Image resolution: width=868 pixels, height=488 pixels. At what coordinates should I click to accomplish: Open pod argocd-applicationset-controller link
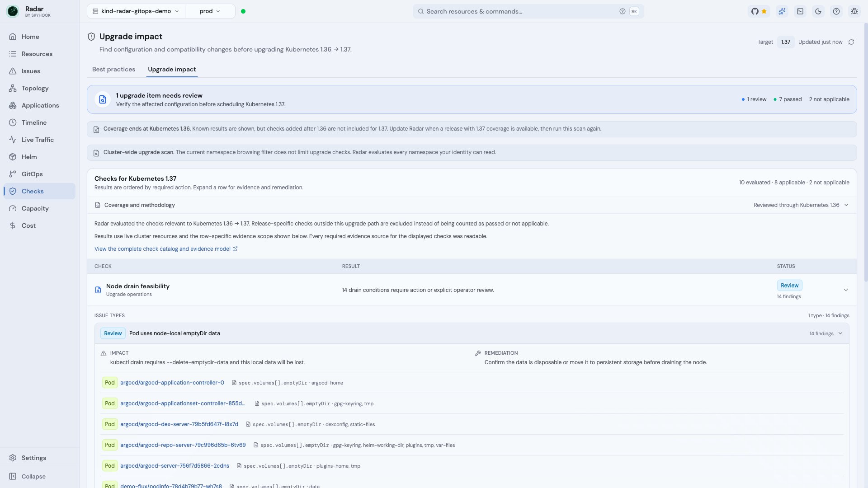tap(183, 404)
